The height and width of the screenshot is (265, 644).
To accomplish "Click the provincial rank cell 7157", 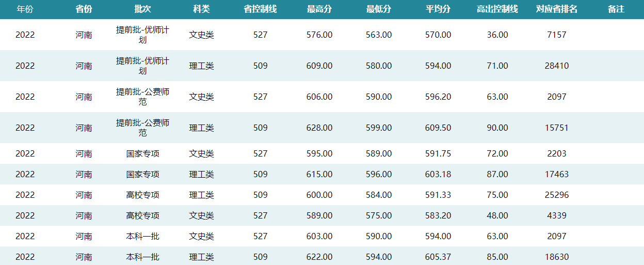I will (x=557, y=35).
